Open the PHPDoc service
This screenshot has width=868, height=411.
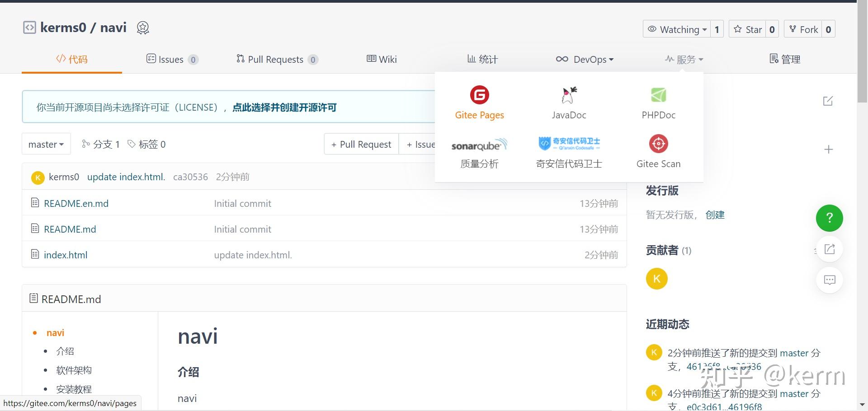pos(658,104)
